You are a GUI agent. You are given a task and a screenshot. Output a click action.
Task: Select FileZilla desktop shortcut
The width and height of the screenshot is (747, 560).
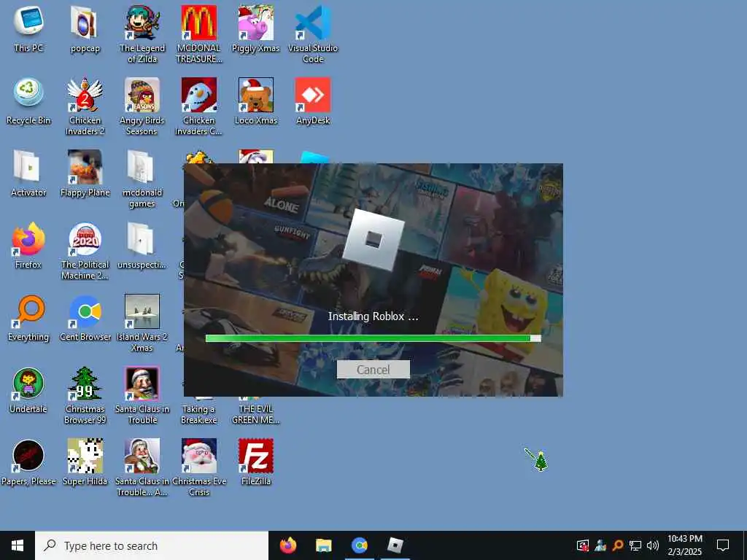pos(256,463)
